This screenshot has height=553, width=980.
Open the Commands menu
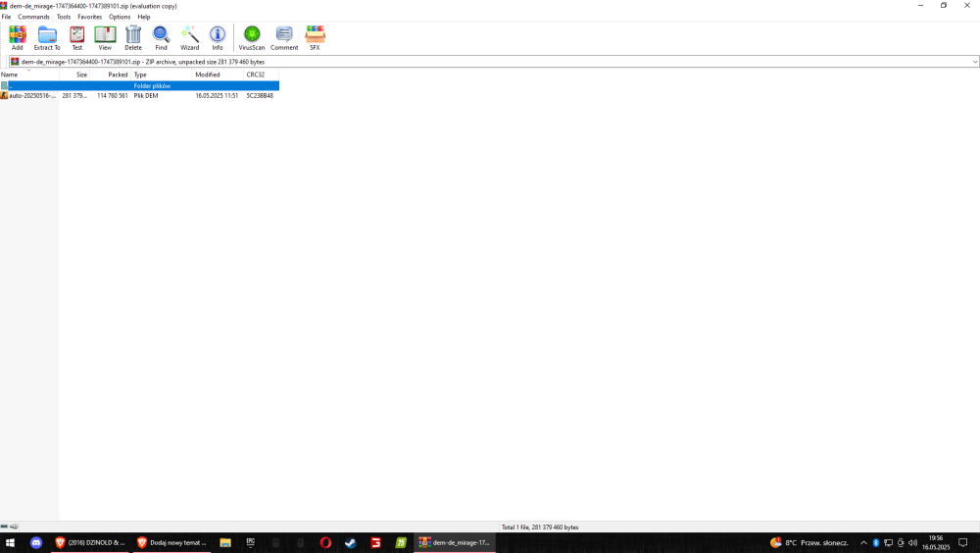(33, 17)
